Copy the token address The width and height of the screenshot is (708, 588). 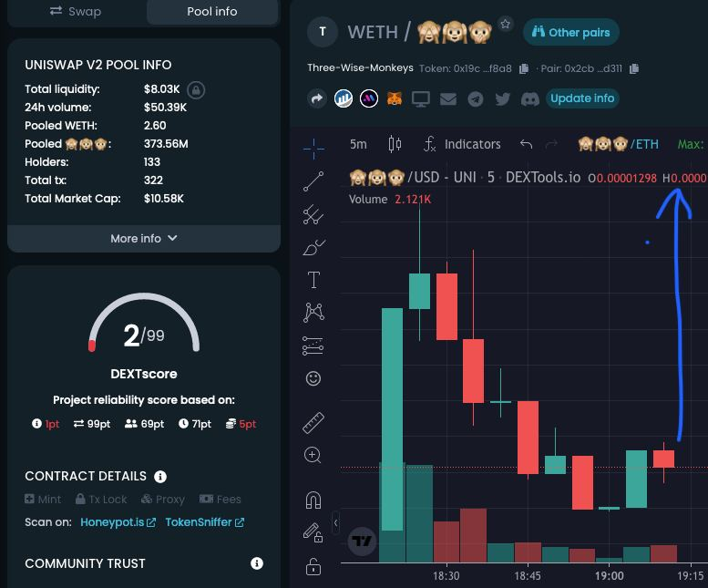[x=524, y=68]
